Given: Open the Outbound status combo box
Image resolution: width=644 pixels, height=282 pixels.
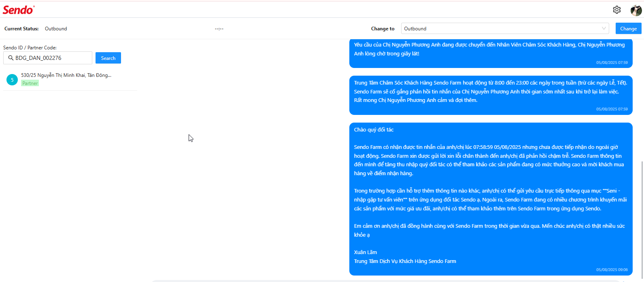Looking at the screenshot, I should tap(505, 28).
